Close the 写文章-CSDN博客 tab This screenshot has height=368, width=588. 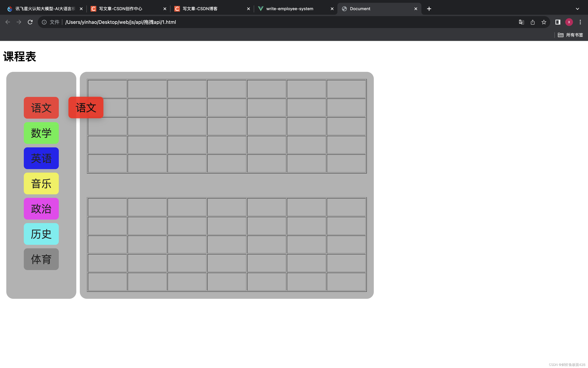coord(248,9)
